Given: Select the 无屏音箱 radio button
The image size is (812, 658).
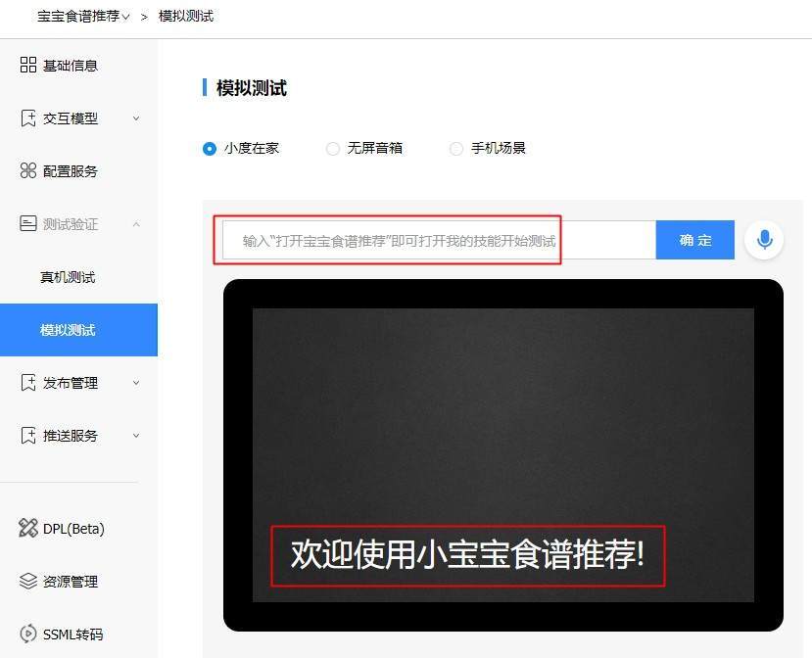Looking at the screenshot, I should pyautogui.click(x=333, y=149).
